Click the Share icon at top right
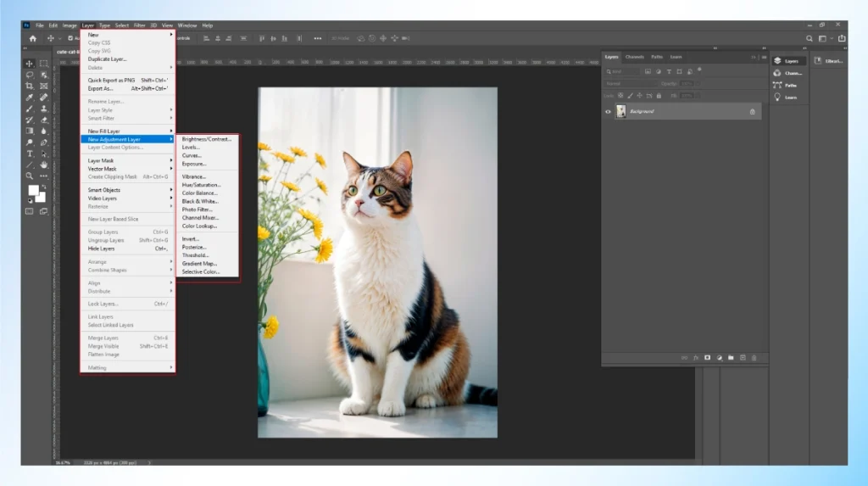This screenshot has height=486, width=868. pos(842,38)
